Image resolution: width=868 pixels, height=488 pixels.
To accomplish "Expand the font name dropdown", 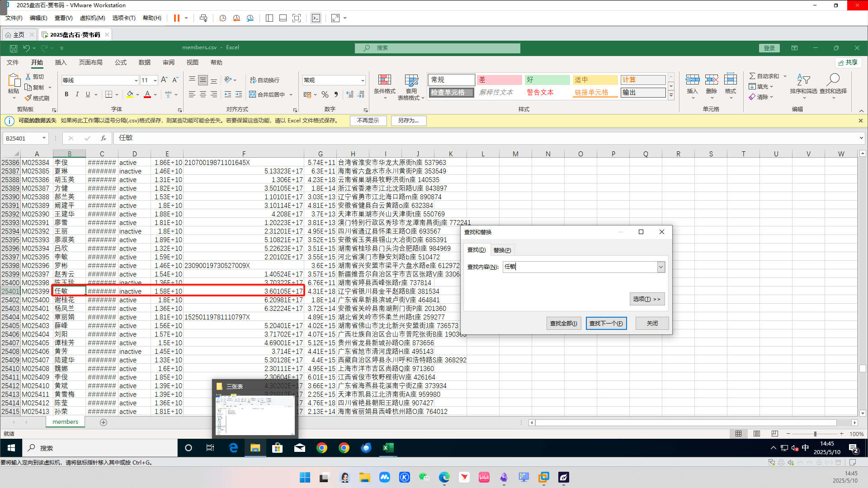I will point(136,80).
